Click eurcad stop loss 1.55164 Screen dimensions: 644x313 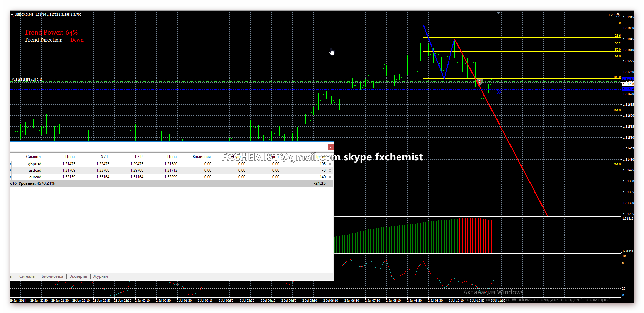(103, 177)
